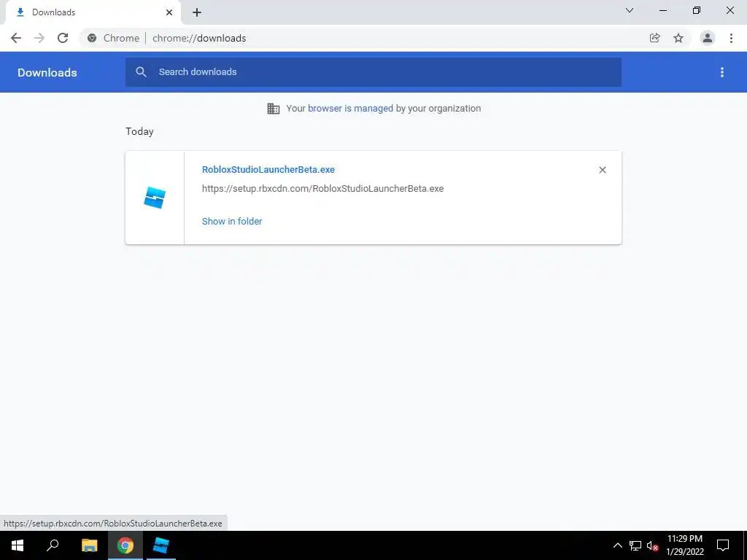The width and height of the screenshot is (747, 560).
Task: Click the Chrome site info icon
Action: [x=92, y=38]
